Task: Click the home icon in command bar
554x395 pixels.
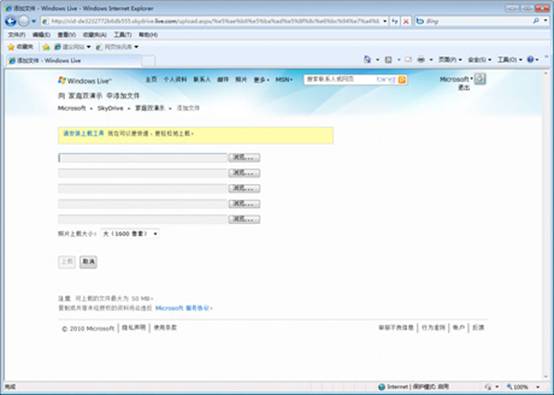Action: [x=367, y=60]
